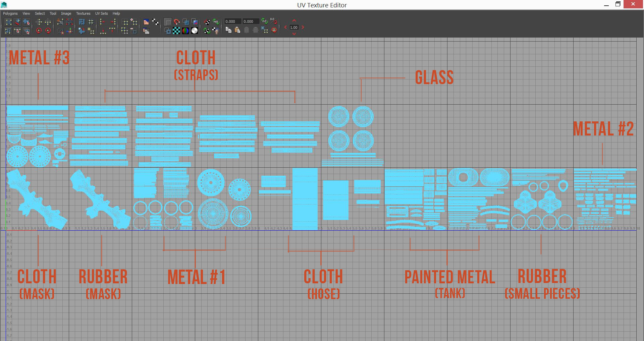This screenshot has width=644, height=341.
Task: Flip selected UVs in V direction
Action: (x=48, y=22)
